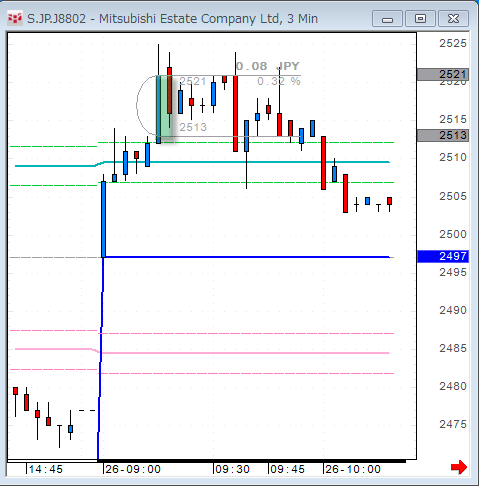Click the long blue opening candle body
Viewport: 479px width, 486px height.
coord(104,219)
